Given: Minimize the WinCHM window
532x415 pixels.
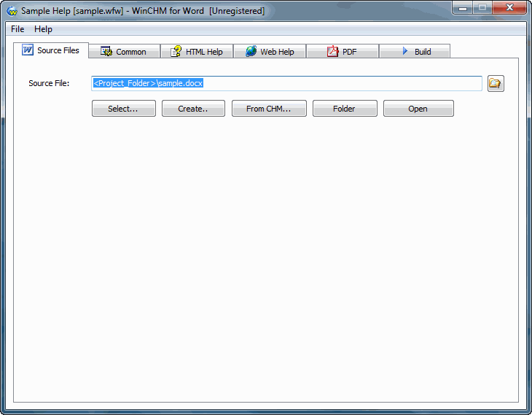Looking at the screenshot, I should pyautogui.click(x=463, y=8).
